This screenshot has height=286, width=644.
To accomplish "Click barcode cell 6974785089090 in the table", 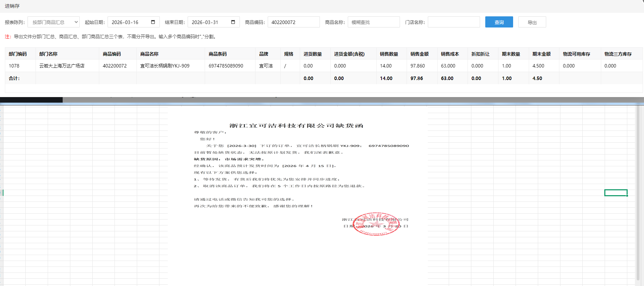I will 226,66.
